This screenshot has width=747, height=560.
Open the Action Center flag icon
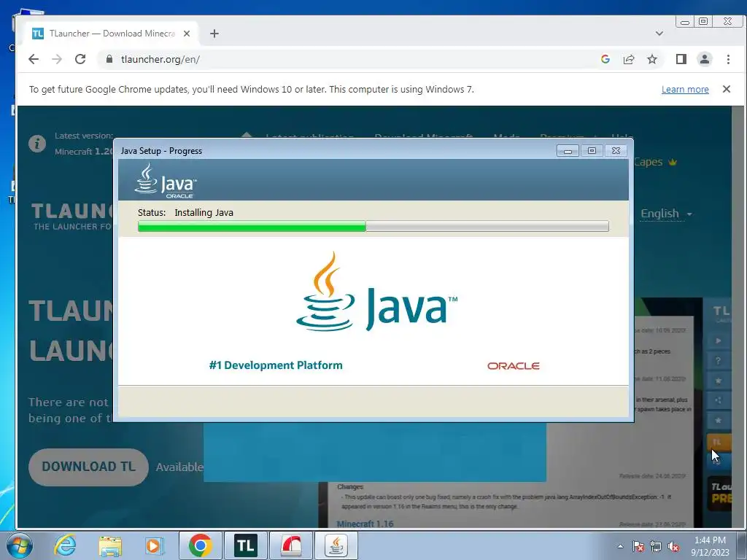[638, 546]
